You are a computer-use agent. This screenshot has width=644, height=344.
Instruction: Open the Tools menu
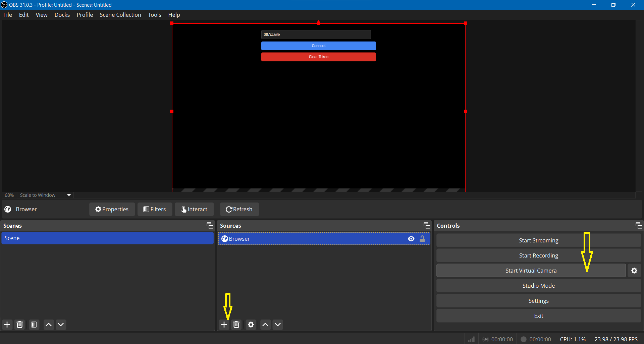[x=155, y=15]
